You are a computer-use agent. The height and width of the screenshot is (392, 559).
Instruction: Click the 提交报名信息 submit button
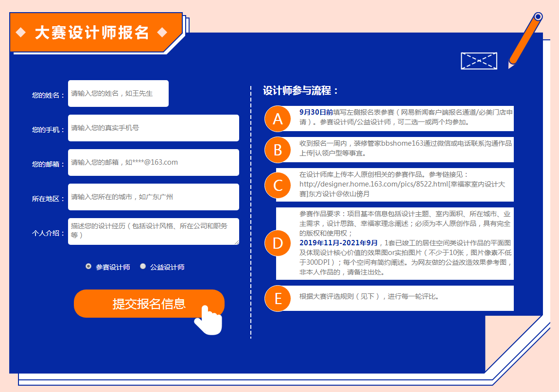[x=149, y=303]
